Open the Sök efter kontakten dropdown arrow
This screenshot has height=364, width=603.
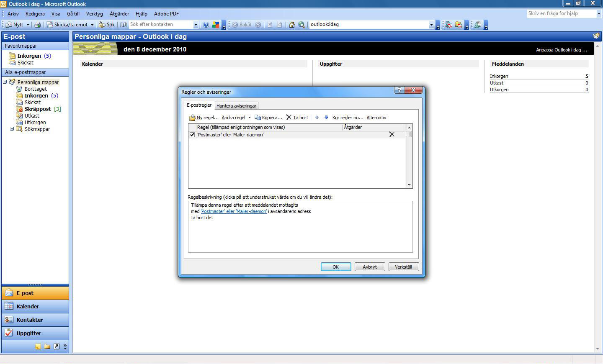tap(196, 25)
